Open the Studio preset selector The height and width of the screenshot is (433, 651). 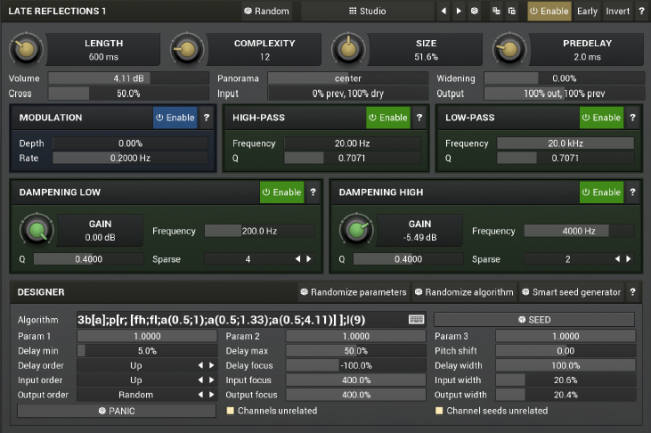click(367, 11)
